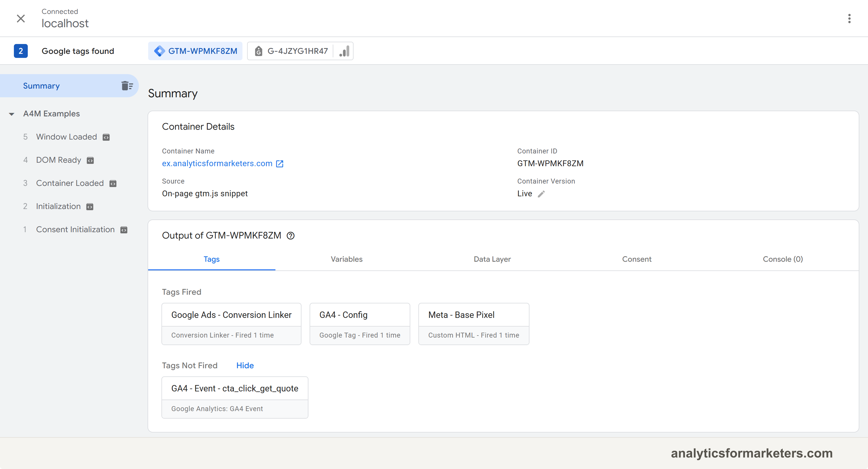The image size is (868, 469).
Task: Select the Window Loaded event
Action: coord(66,137)
